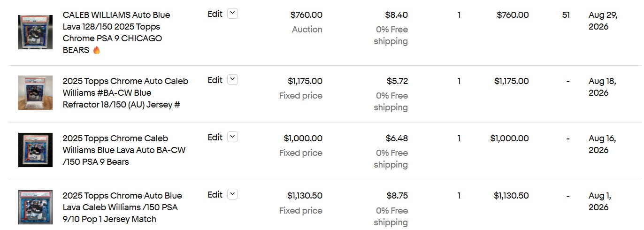Click the $1,175.00 Fixed price value
Viewport: 644px width, 230px height.
pyautogui.click(x=305, y=81)
